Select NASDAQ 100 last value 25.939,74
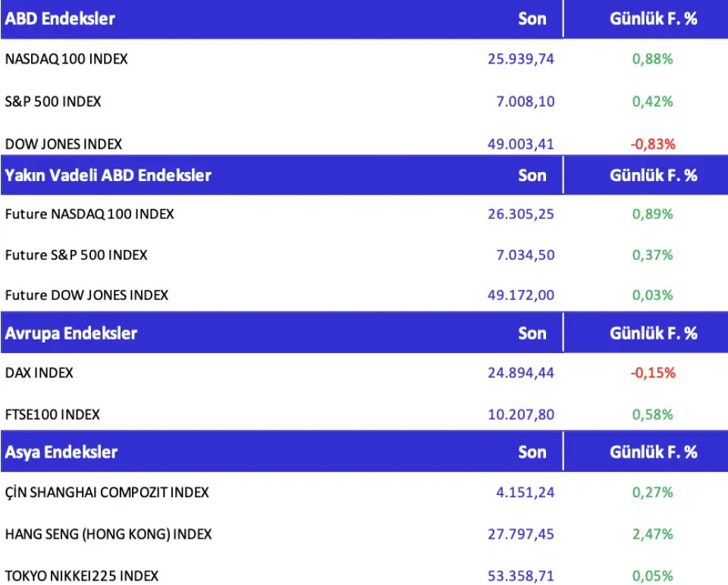This screenshot has width=728, height=585. [x=521, y=59]
